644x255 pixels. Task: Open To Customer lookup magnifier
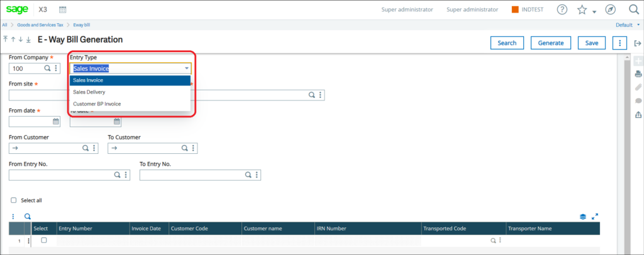[x=185, y=148]
